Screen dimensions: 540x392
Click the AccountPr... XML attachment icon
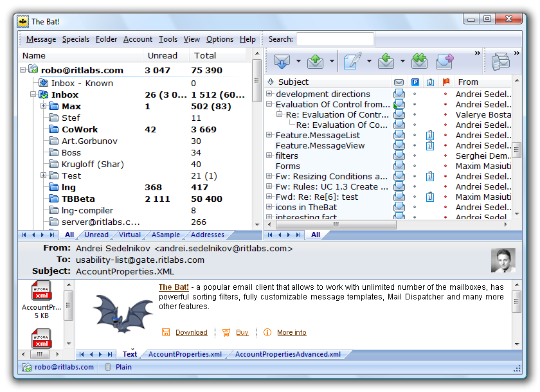pos(41,290)
